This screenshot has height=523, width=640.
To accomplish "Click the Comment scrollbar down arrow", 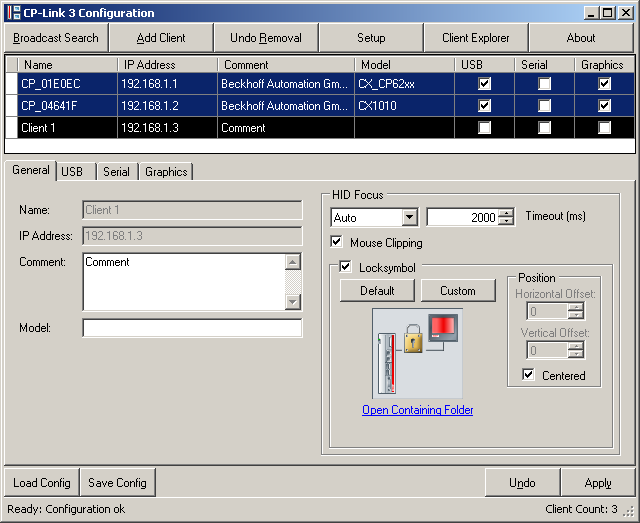I will pos(293,302).
